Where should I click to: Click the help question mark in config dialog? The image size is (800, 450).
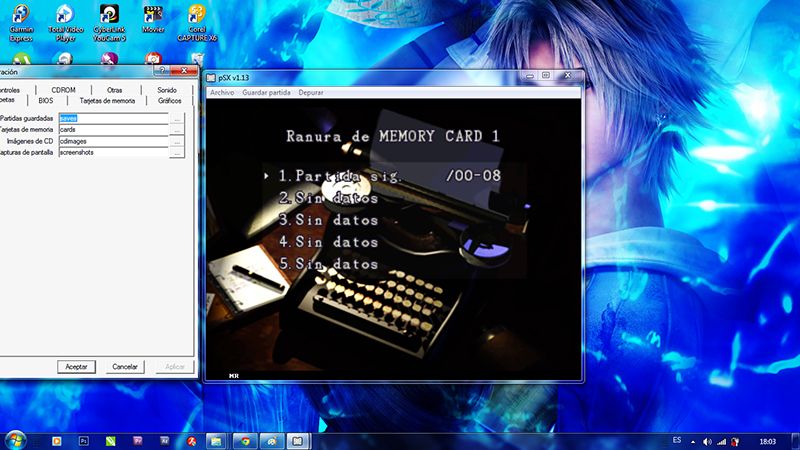pyautogui.click(x=162, y=70)
